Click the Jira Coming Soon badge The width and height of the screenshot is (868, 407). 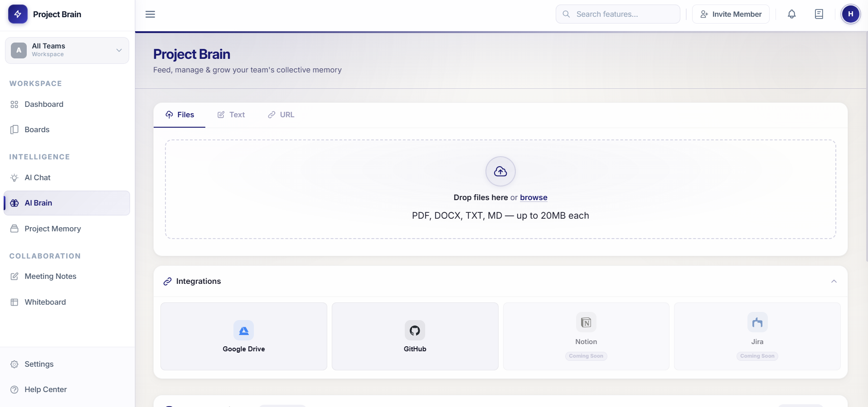pyautogui.click(x=757, y=356)
